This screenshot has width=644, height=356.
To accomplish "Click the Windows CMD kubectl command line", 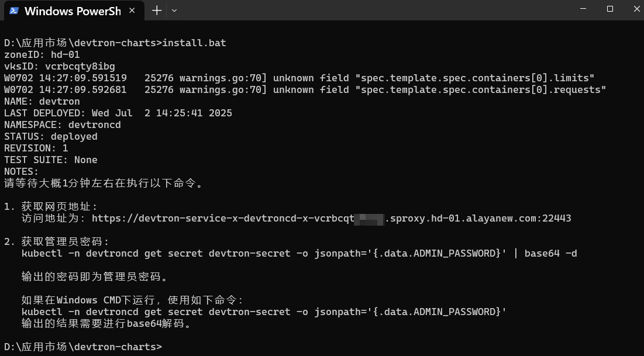I will click(264, 312).
